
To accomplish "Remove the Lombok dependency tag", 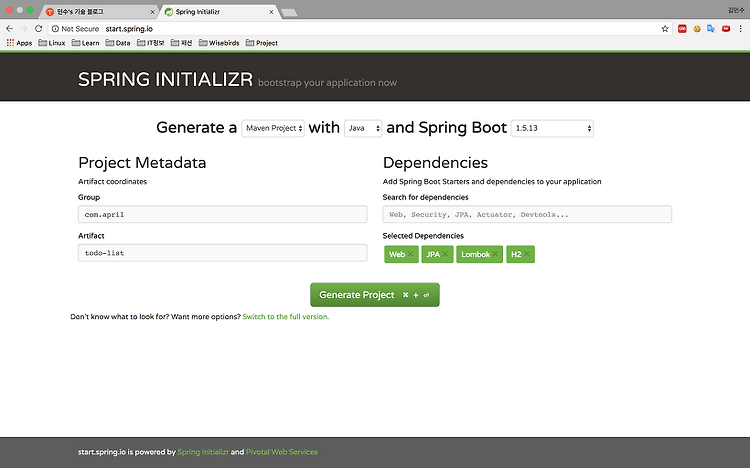I will 495,254.
